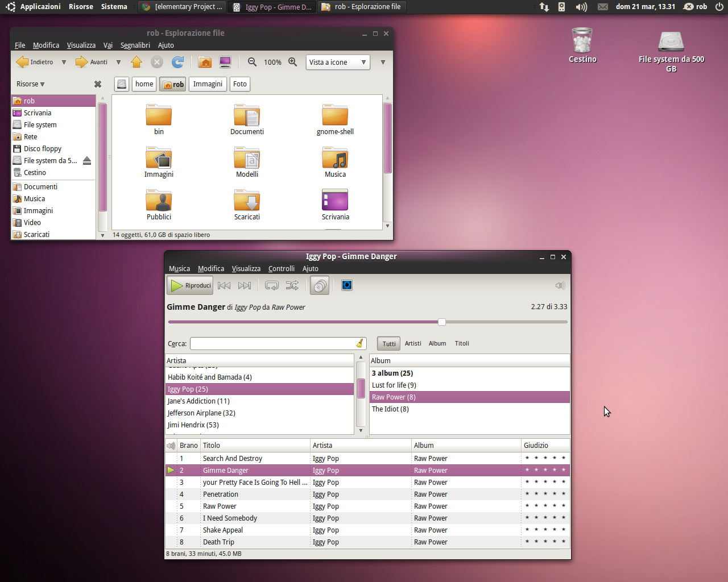Select artist Jimi Hendrix (53)
Screen dimensions: 728x582
tap(259, 425)
